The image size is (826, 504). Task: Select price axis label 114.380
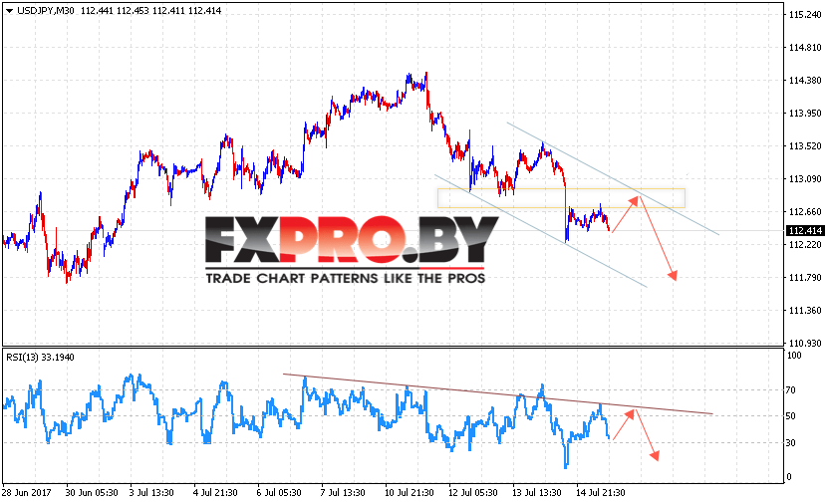click(x=805, y=80)
